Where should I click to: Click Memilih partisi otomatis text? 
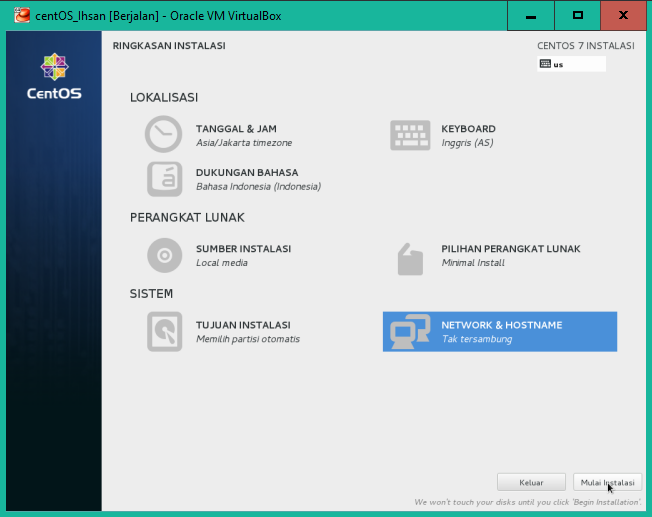click(248, 339)
